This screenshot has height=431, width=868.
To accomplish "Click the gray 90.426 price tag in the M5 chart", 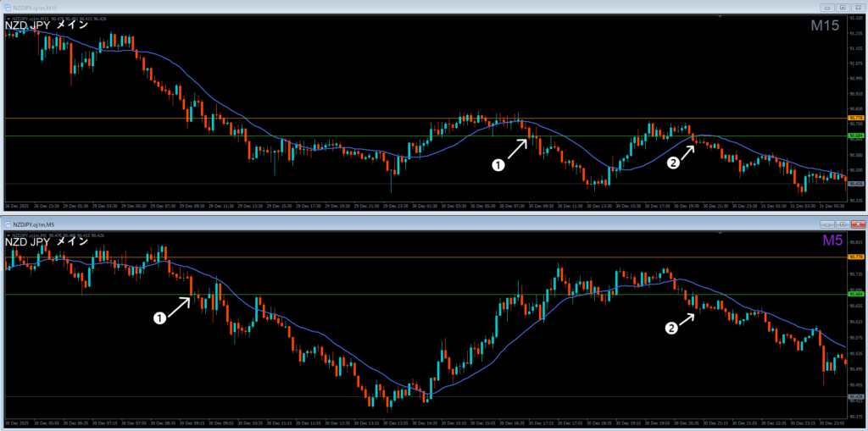I will coord(856,396).
